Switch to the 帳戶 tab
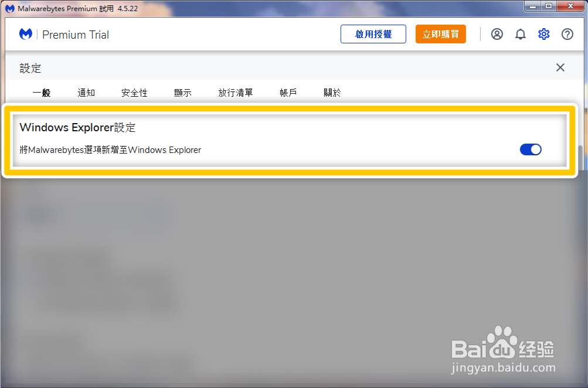This screenshot has height=388, width=588. click(288, 93)
